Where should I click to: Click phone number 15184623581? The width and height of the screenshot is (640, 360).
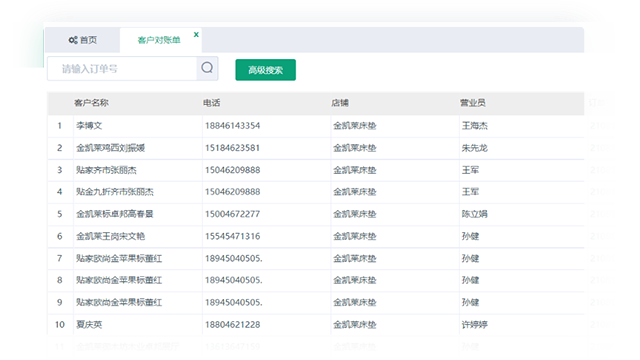(232, 148)
